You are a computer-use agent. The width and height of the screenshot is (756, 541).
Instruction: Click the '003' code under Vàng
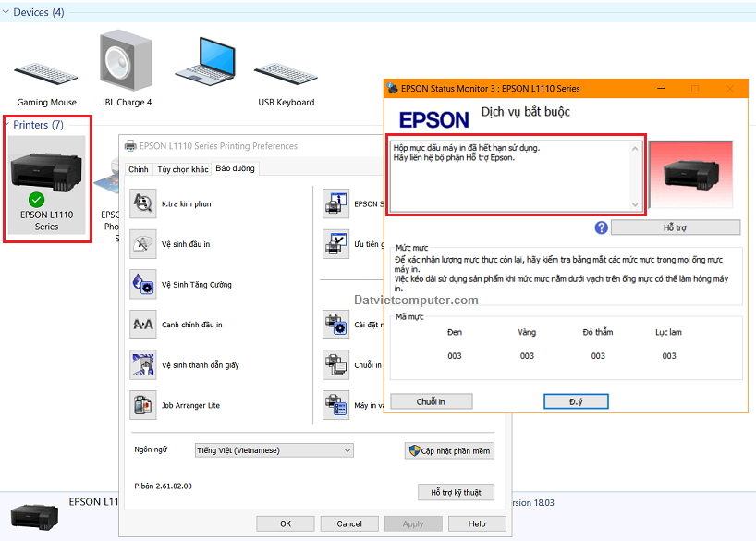(x=527, y=356)
